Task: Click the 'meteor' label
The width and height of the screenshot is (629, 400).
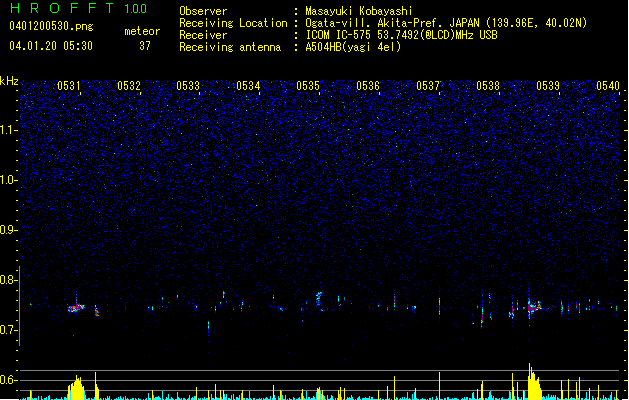Action: point(142,31)
